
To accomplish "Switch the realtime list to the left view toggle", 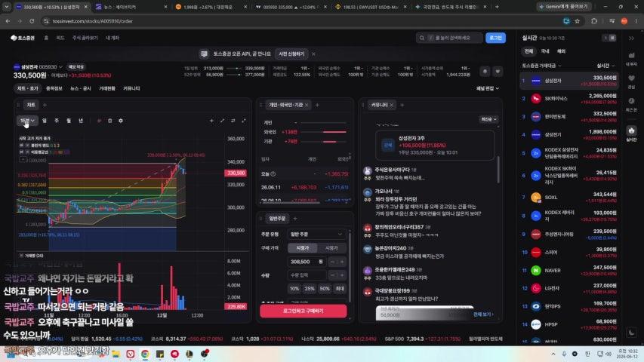I will [605, 38].
